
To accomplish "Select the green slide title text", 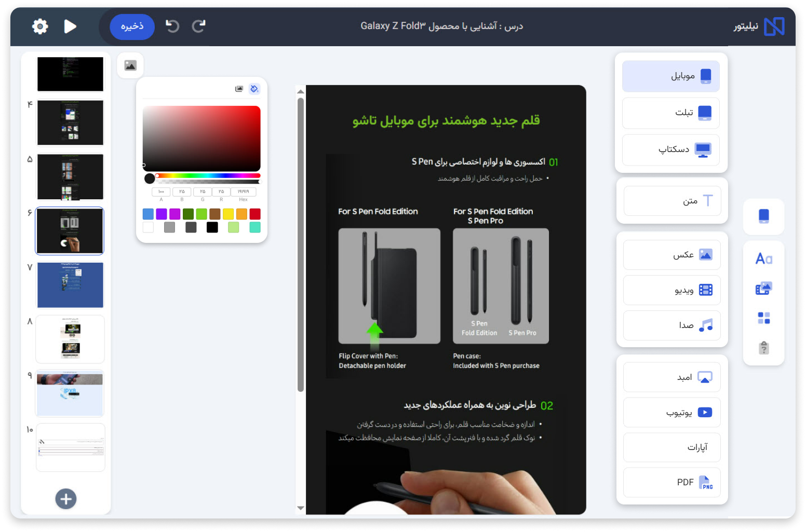I will coord(446,120).
